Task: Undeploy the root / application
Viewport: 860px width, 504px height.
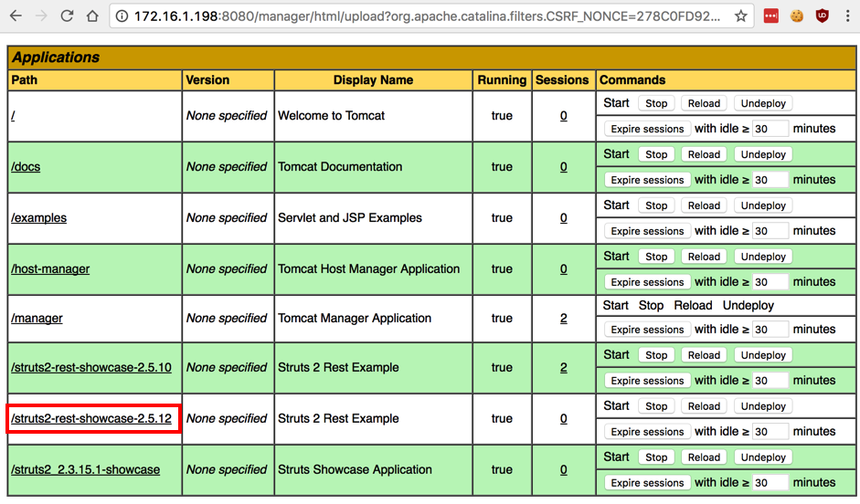Action: pos(763,103)
